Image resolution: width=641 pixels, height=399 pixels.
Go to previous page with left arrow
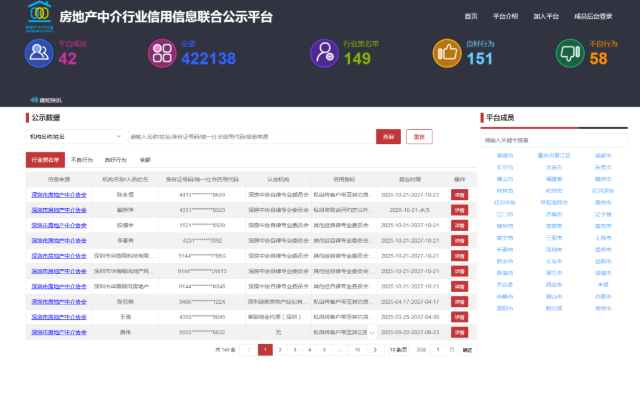(x=249, y=350)
